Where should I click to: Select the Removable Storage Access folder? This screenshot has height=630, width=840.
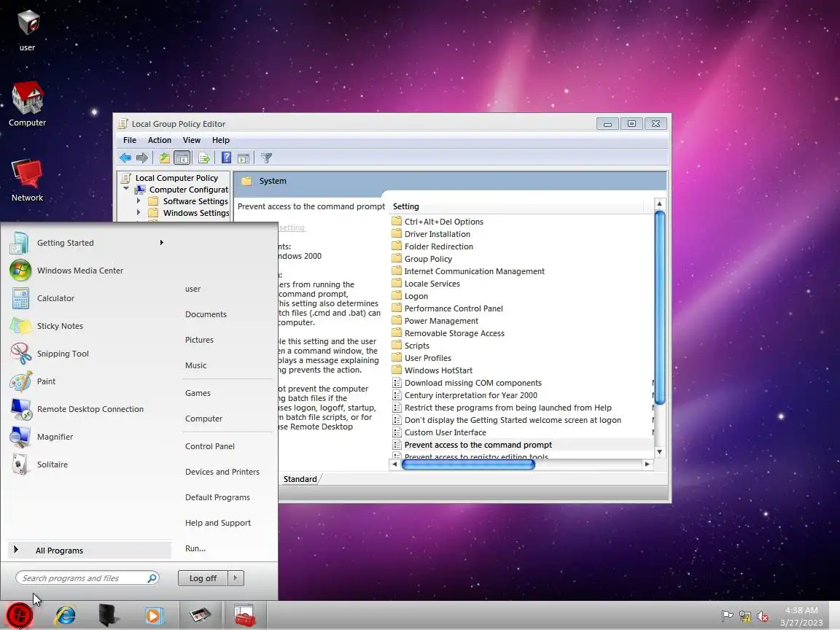tap(454, 333)
